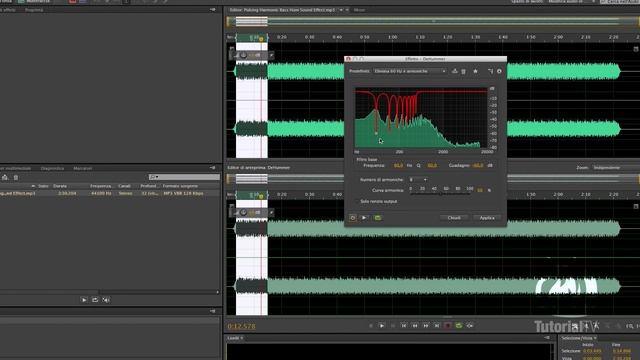Open Livelli panel menu
Viewport: 640px width, 360px height.
(547, 338)
